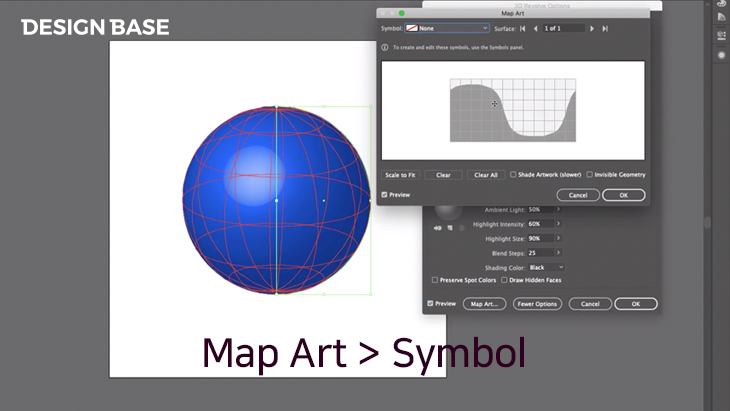Click the Scale to Fit button
The image size is (730, 411).
(400, 175)
